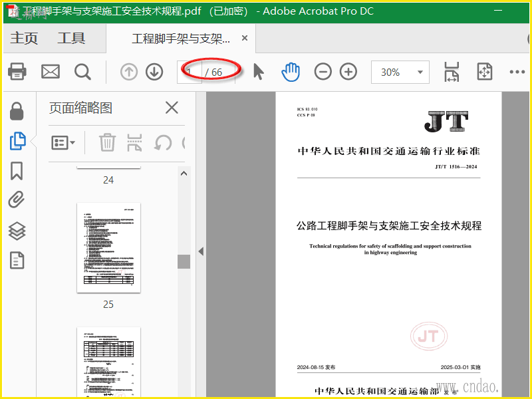Viewport: 532px width, 399px height.
Task: Click the current page number field
Action: [x=190, y=72]
